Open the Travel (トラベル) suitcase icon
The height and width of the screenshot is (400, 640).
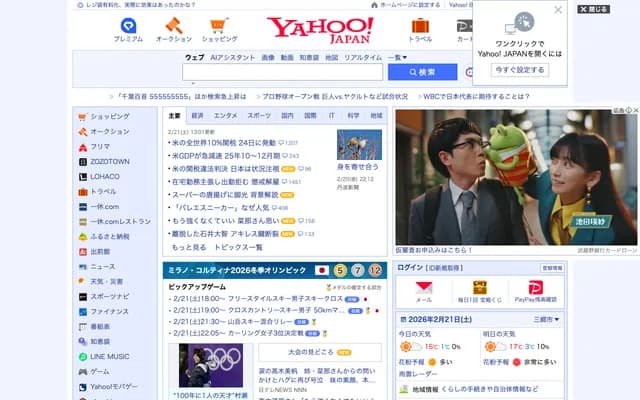(420, 26)
